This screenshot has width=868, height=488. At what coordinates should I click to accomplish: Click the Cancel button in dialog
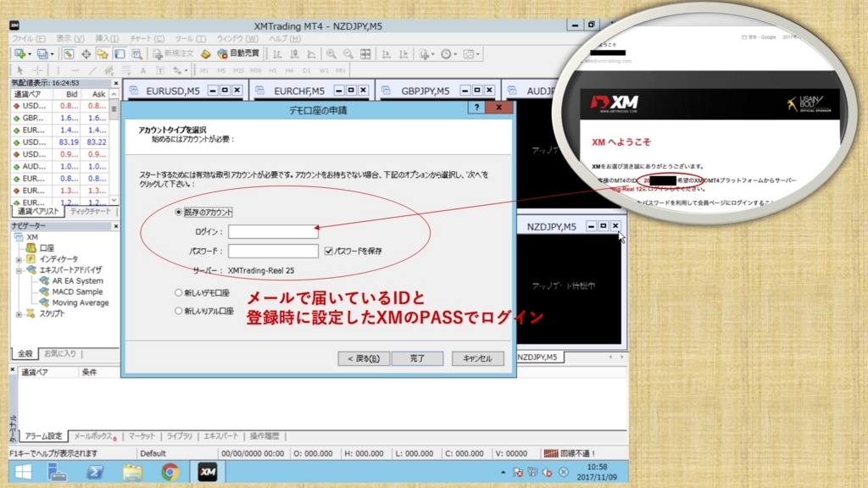[477, 358]
